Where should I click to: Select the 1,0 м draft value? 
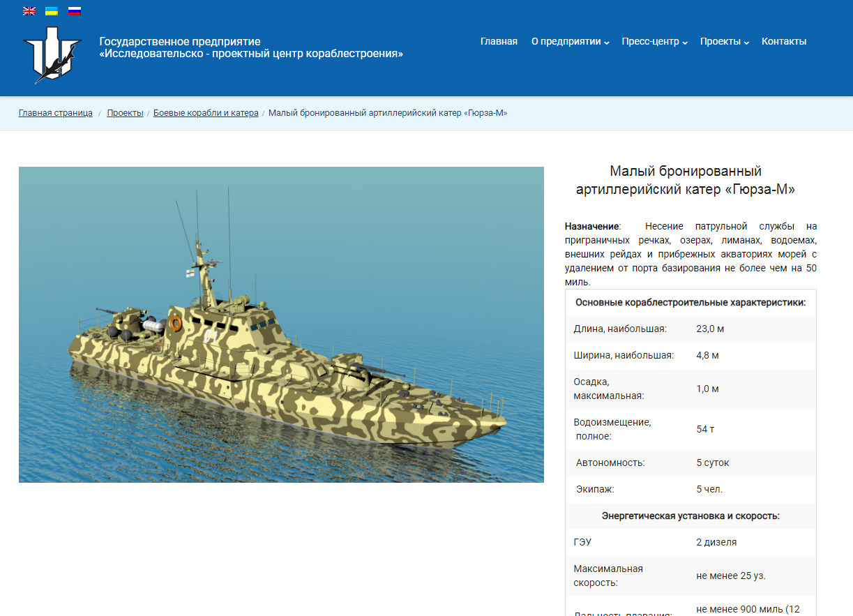click(707, 389)
